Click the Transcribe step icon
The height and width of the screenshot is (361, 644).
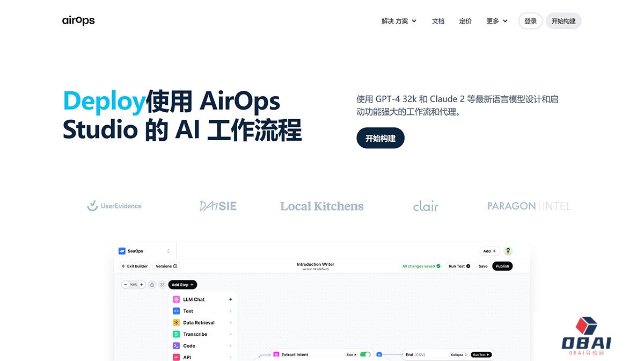tap(176, 334)
